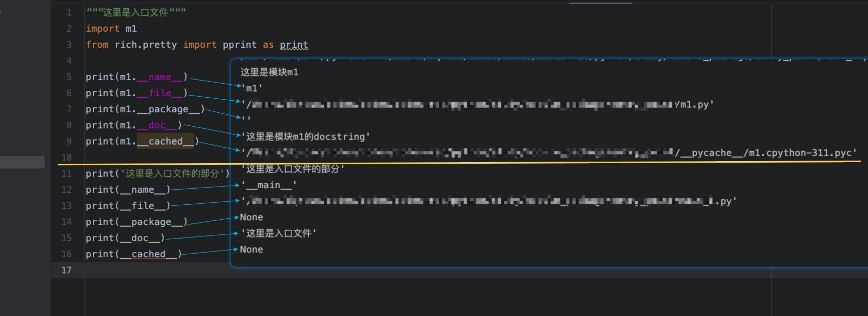
Task: Click __doc__ in print(m1.__doc__)
Action: coord(157,125)
